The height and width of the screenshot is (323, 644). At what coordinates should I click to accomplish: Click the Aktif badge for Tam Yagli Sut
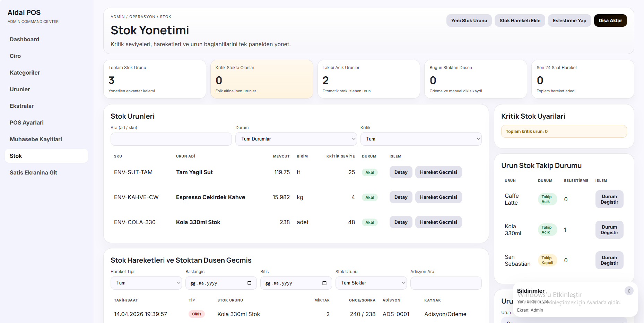point(370,172)
